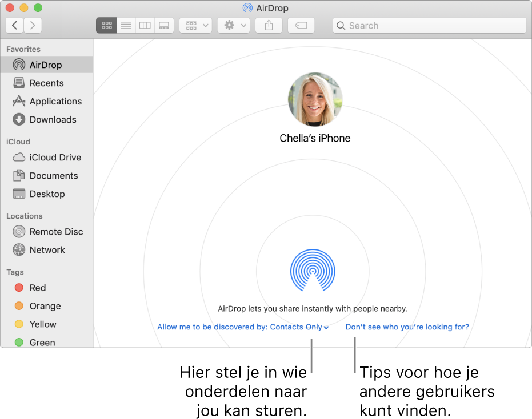Click the Locations section header
This screenshot has height=419, width=532.
click(x=25, y=216)
